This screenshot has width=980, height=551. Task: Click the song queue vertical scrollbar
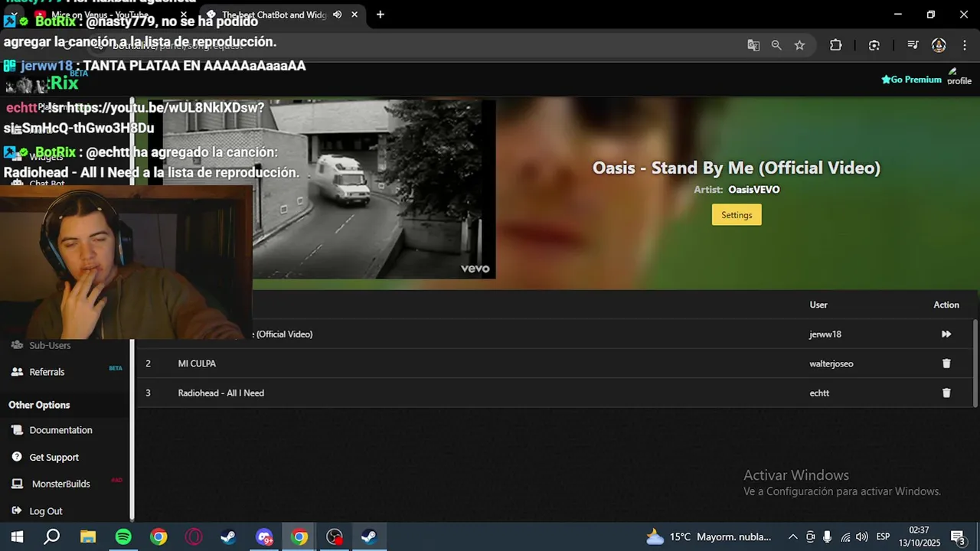click(975, 364)
